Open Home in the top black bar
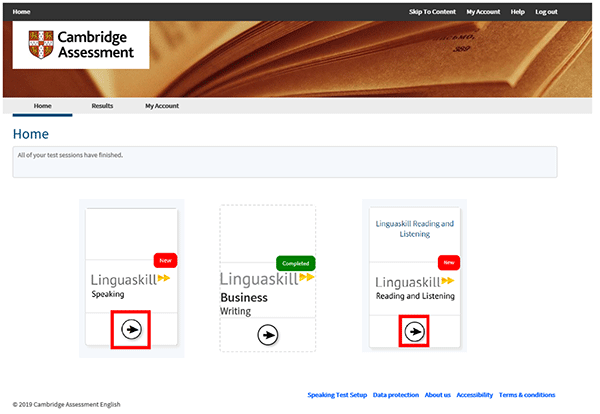The image size is (600, 414). (21, 11)
